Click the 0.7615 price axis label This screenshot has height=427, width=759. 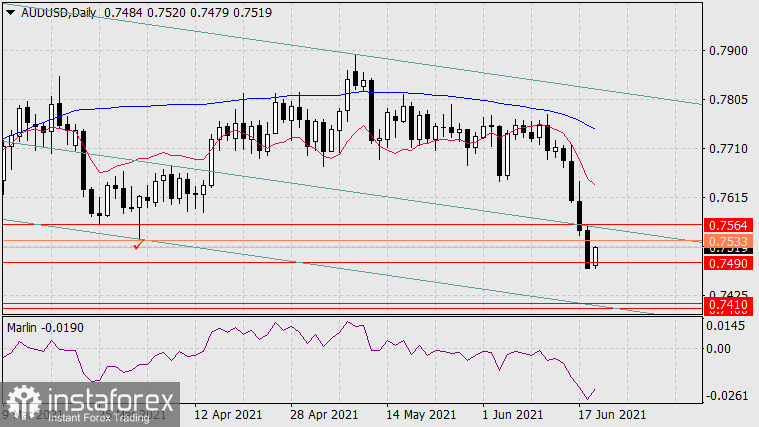pyautogui.click(x=728, y=198)
